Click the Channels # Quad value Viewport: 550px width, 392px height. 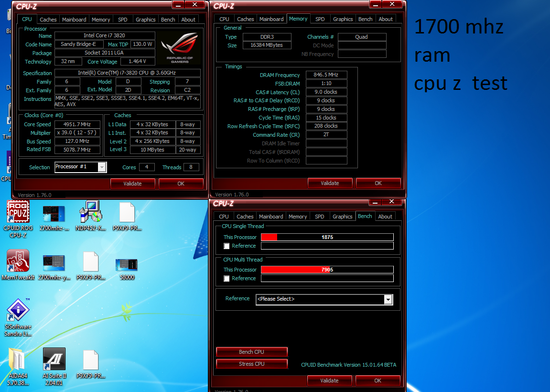(362, 37)
